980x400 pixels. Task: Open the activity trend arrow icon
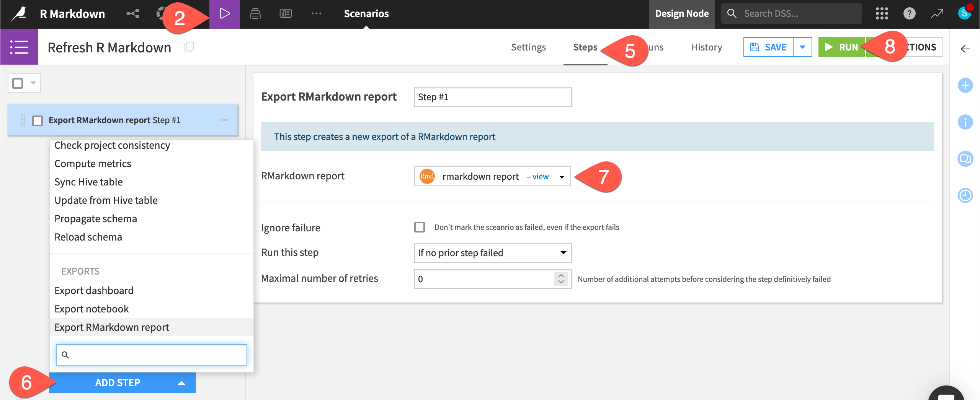click(937, 14)
